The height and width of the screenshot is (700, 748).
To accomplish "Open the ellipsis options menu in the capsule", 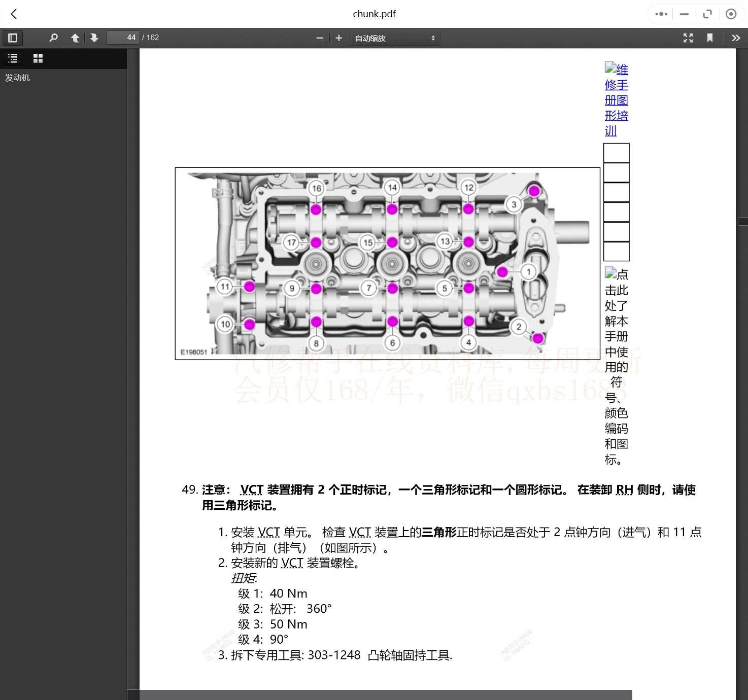I will [660, 14].
